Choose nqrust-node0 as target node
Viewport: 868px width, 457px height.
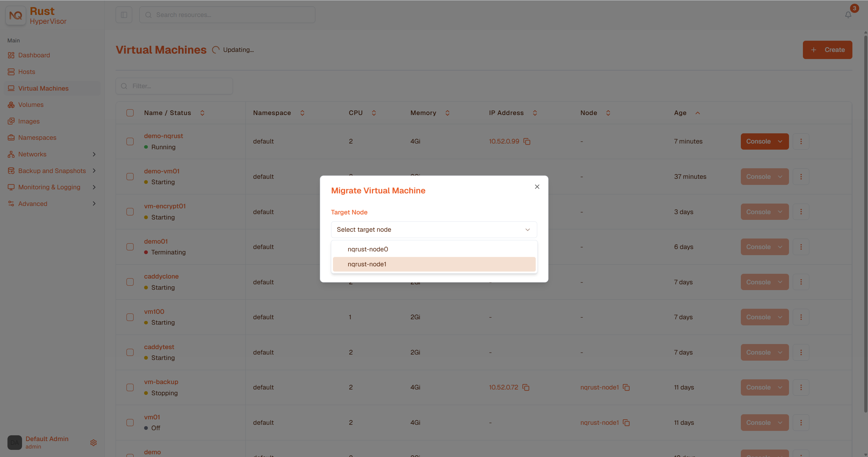[x=434, y=249]
